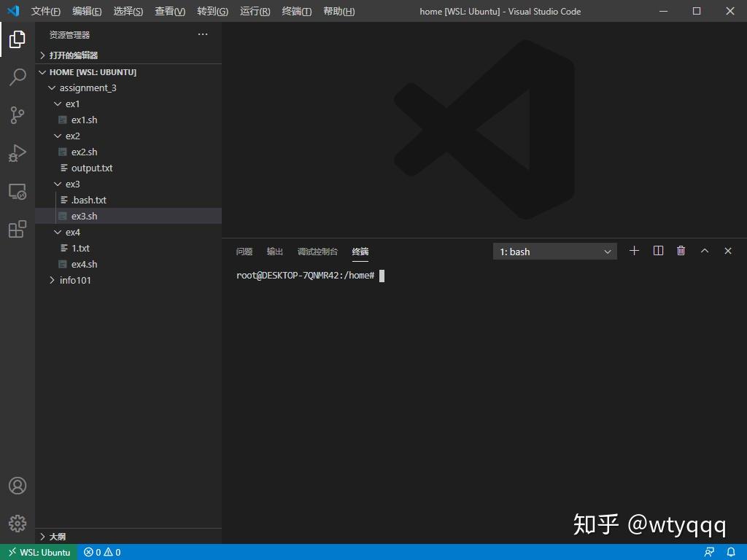Open the Remote Explorer view
The image size is (747, 560).
tap(17, 191)
